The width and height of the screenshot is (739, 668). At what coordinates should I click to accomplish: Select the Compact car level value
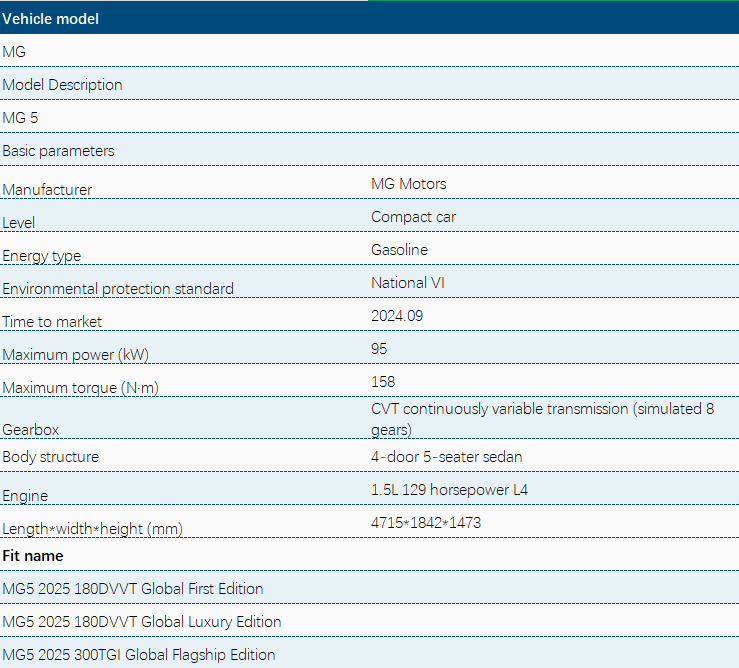click(x=413, y=217)
